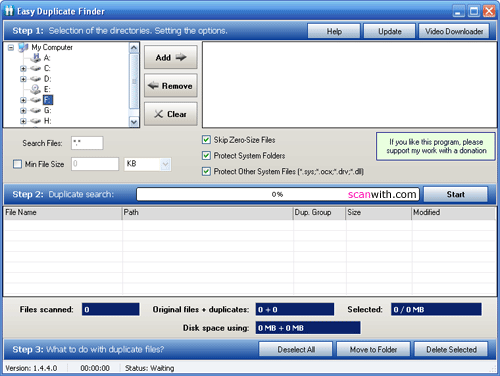The width and height of the screenshot is (500, 376).
Task: Close the Easy Duplicate Finder window
Action: (x=489, y=11)
